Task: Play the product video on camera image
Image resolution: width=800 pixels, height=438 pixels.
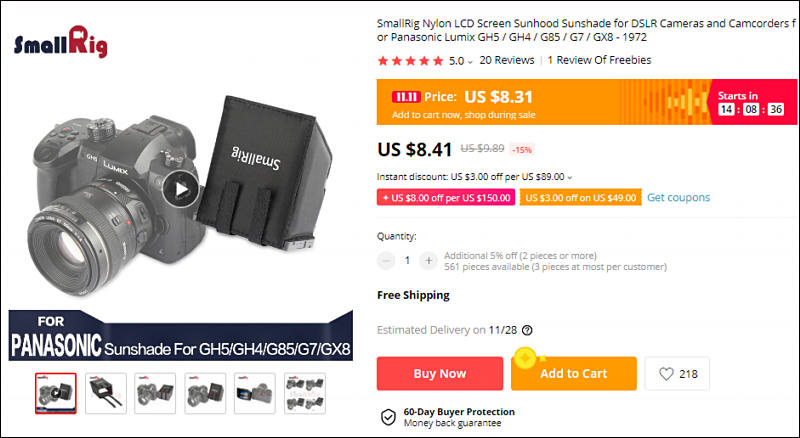Action: point(181,189)
